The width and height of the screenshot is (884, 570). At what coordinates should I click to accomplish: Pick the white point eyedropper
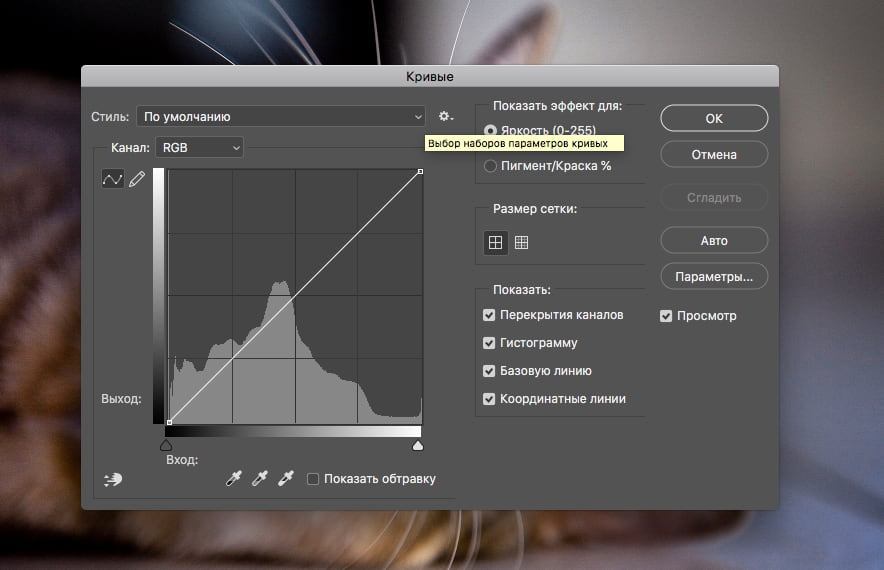click(285, 479)
